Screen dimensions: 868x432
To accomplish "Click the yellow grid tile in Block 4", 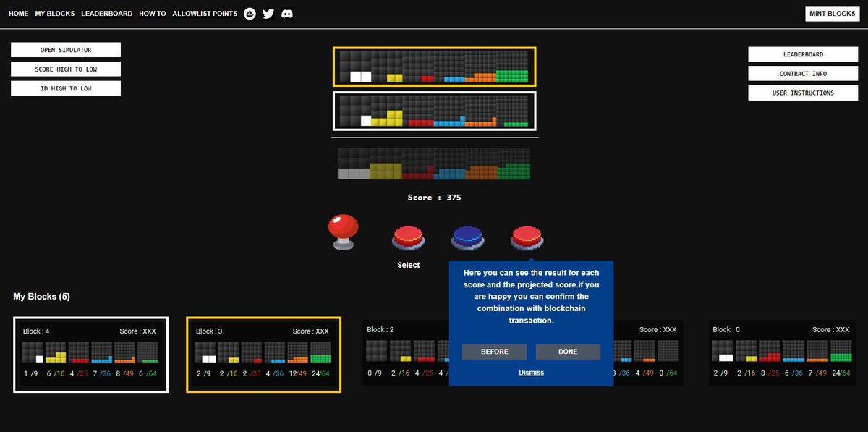I will pyautogui.click(x=56, y=352).
